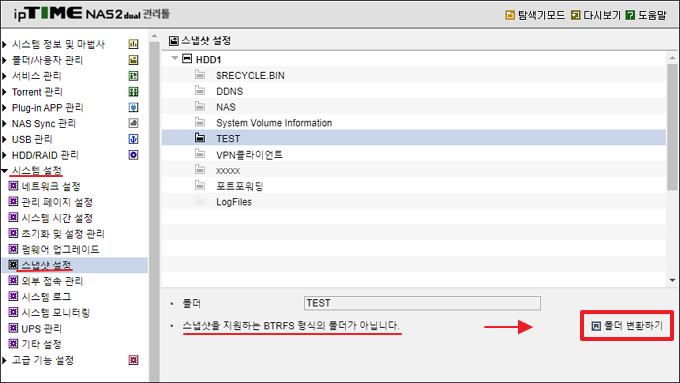Image resolution: width=680 pixels, height=383 pixels.
Task: Click 스냅샷 설정 sidebar item
Action: pos(75,265)
